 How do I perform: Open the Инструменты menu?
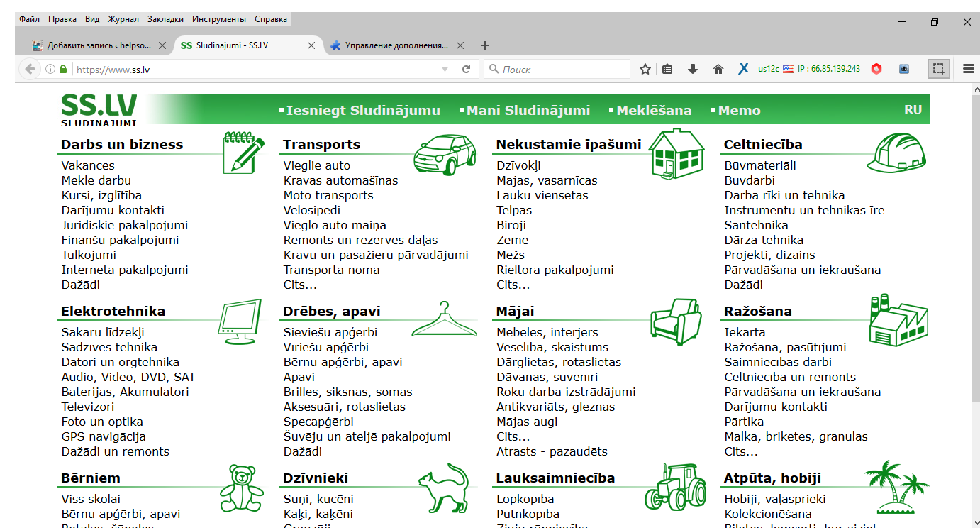[x=219, y=19]
